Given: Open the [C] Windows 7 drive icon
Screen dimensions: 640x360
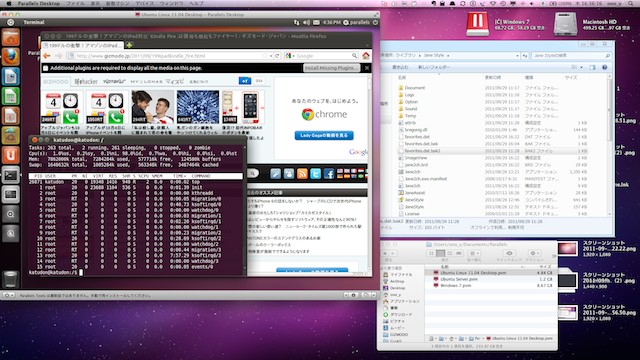Looking at the screenshot, I should (478, 24).
